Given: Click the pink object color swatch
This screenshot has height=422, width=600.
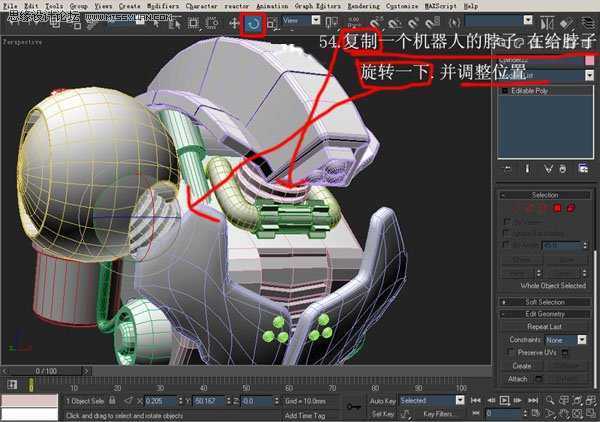Looking at the screenshot, I should coord(589,60).
